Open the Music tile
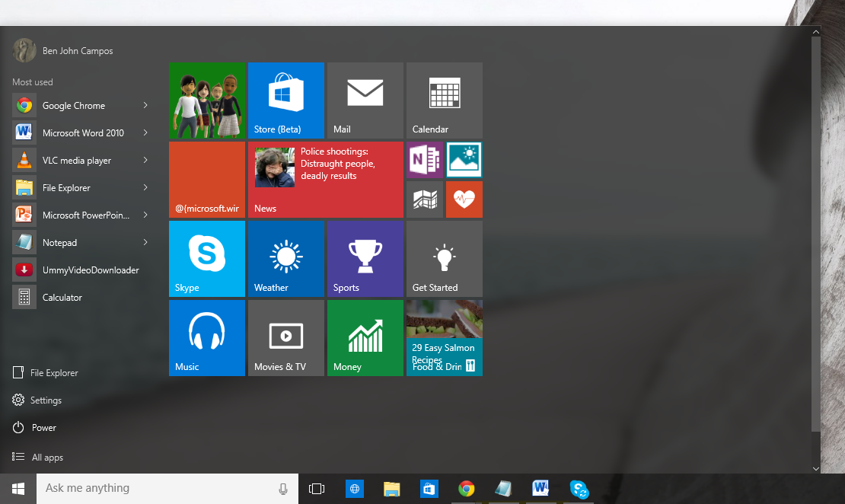 [207, 338]
